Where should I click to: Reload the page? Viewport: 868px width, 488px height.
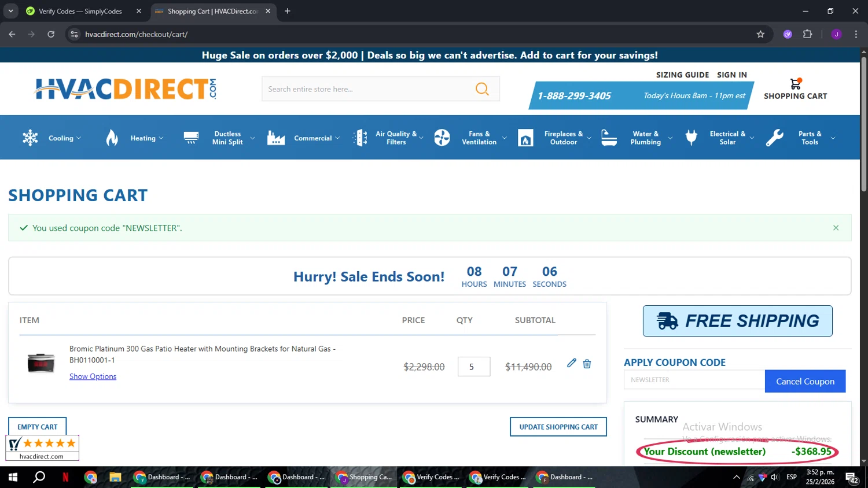[x=51, y=34]
